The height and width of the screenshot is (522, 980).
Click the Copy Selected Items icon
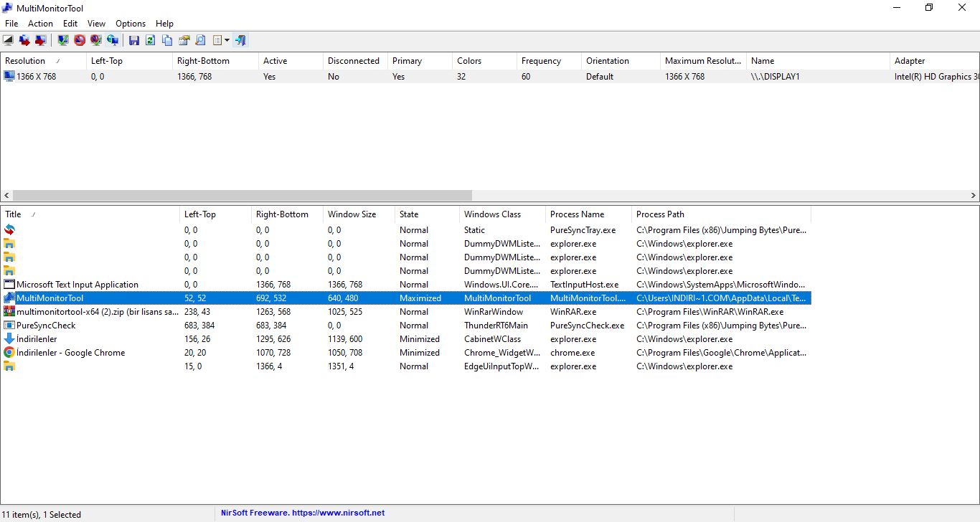(167, 40)
